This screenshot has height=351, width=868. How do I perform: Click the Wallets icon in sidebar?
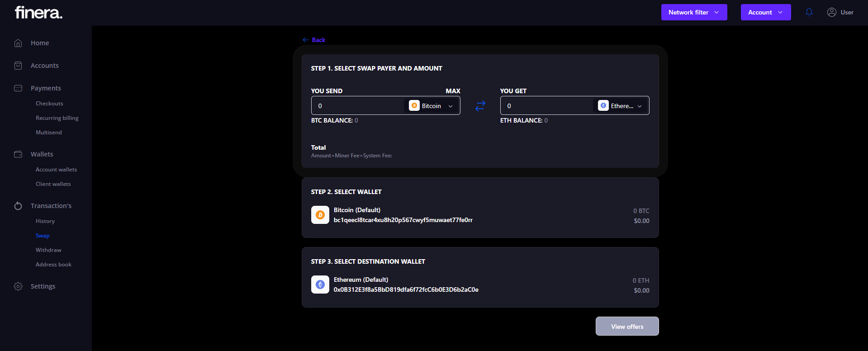click(x=18, y=154)
